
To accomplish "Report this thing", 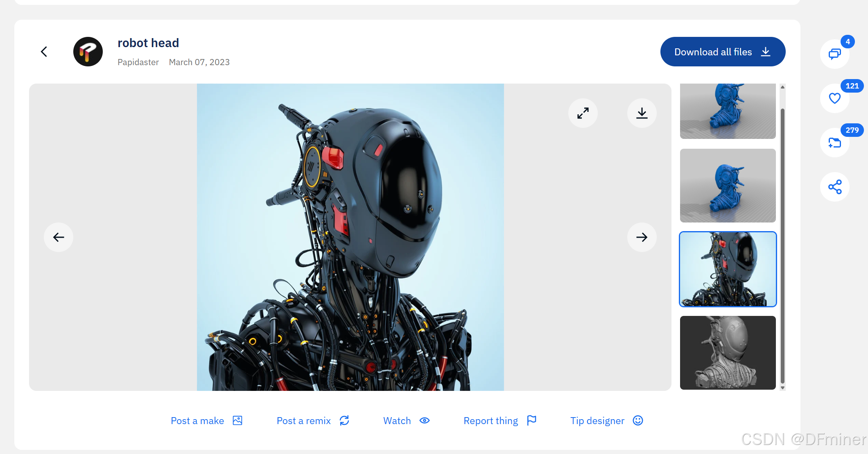I will coord(500,421).
